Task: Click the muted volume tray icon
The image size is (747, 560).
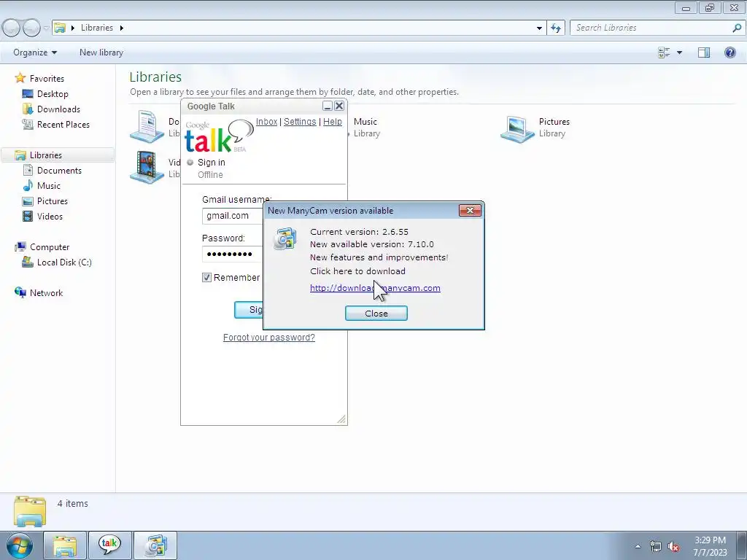Action: point(673,546)
